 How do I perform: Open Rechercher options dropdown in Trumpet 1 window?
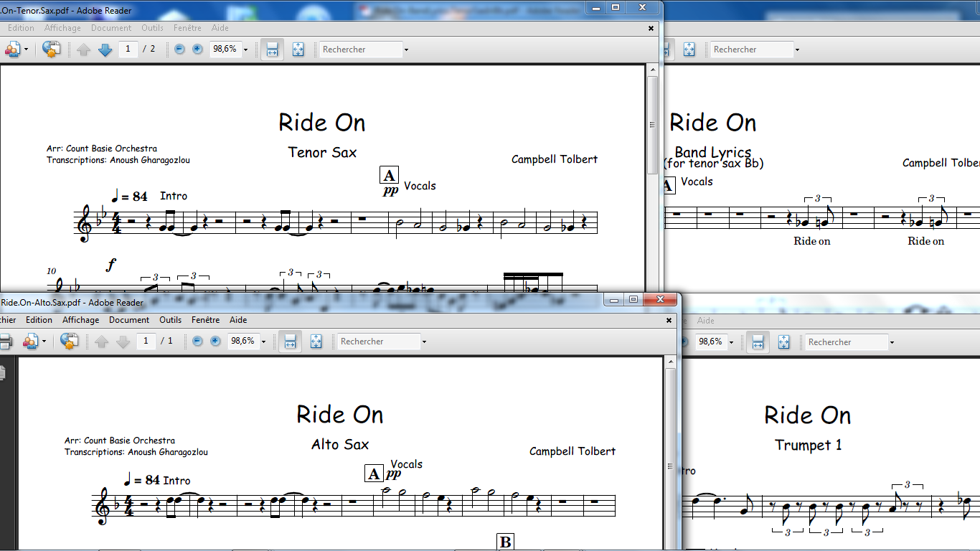pyautogui.click(x=892, y=342)
